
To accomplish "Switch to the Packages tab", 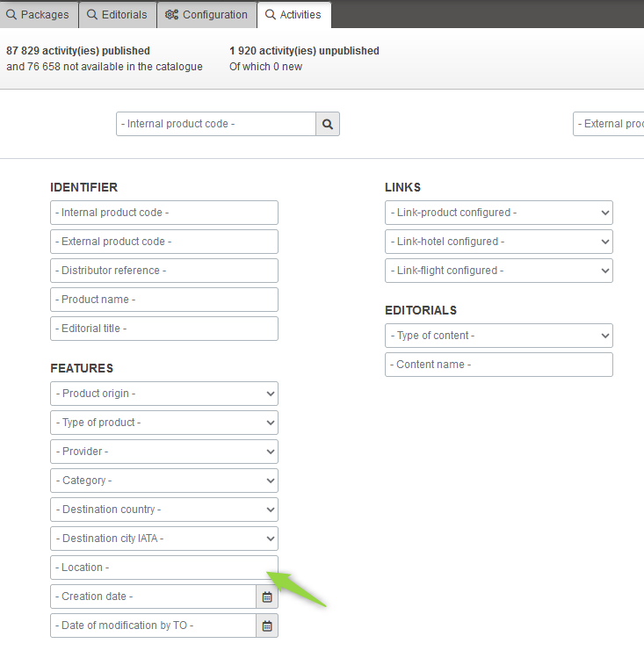I will [x=39, y=15].
